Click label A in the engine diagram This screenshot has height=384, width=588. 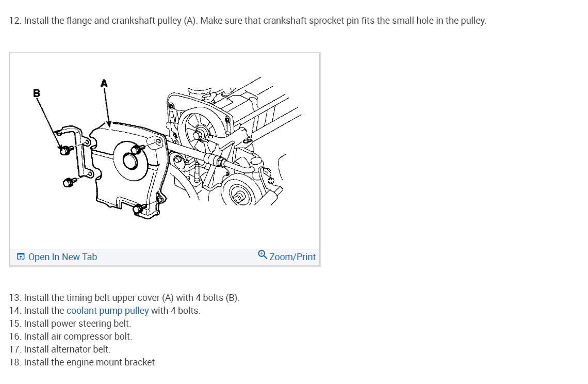click(104, 83)
